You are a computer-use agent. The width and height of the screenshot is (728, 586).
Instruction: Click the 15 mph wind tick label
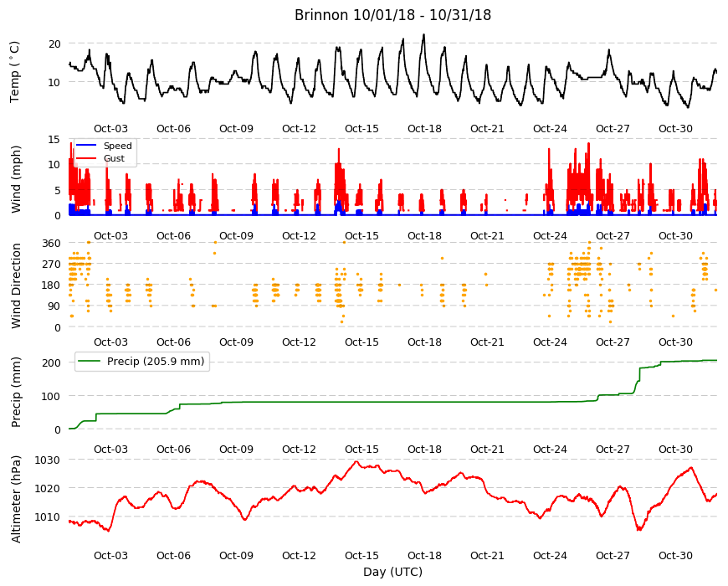click(54, 139)
